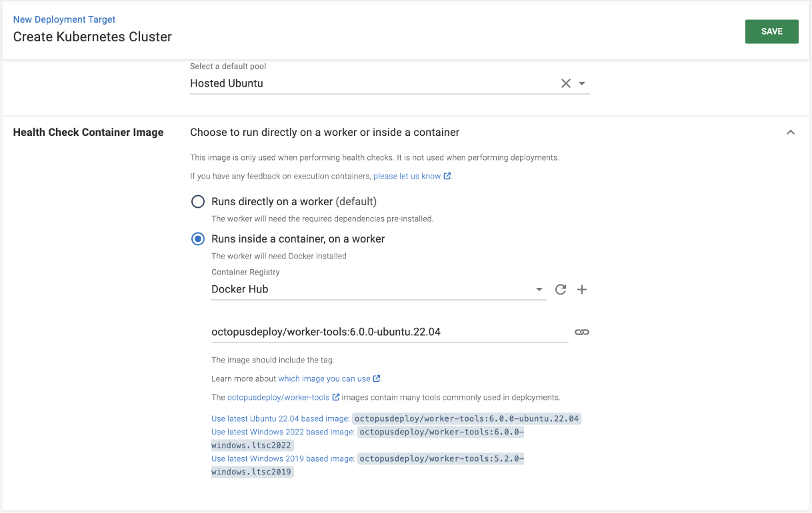Use latest Windows 2022 based image
Viewport: 812px width, 513px height.
point(282,432)
